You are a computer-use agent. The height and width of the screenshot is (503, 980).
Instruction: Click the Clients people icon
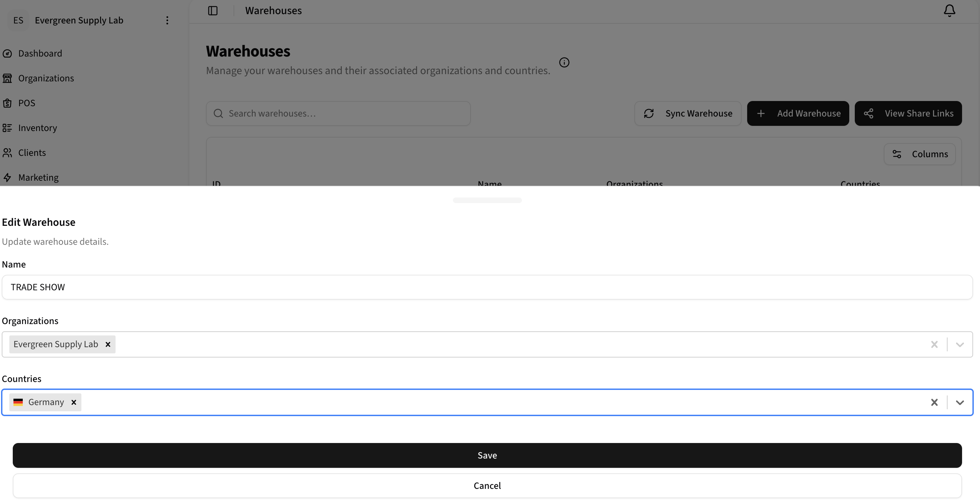(x=7, y=153)
